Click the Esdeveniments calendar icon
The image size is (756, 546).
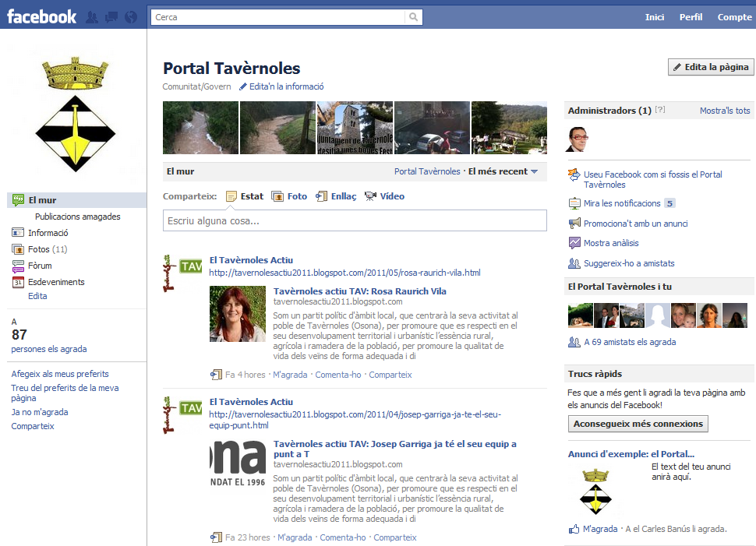click(17, 282)
